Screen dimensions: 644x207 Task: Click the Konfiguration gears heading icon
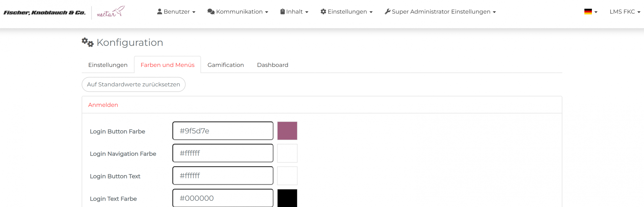[x=88, y=42]
